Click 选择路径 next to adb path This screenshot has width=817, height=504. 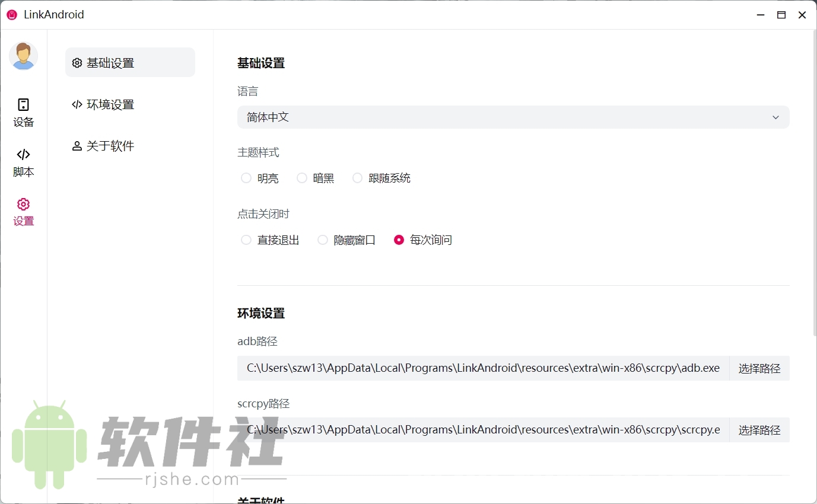759,368
